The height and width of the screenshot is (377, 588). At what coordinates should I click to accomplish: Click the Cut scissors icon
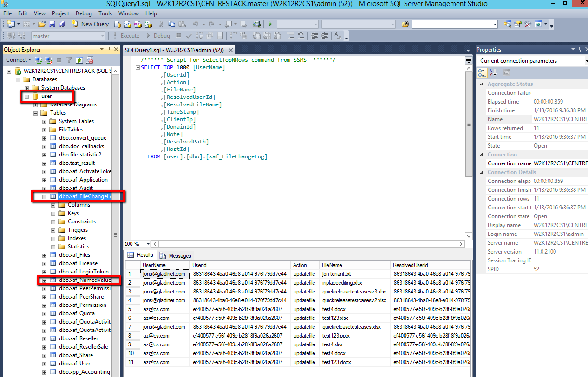click(x=161, y=24)
